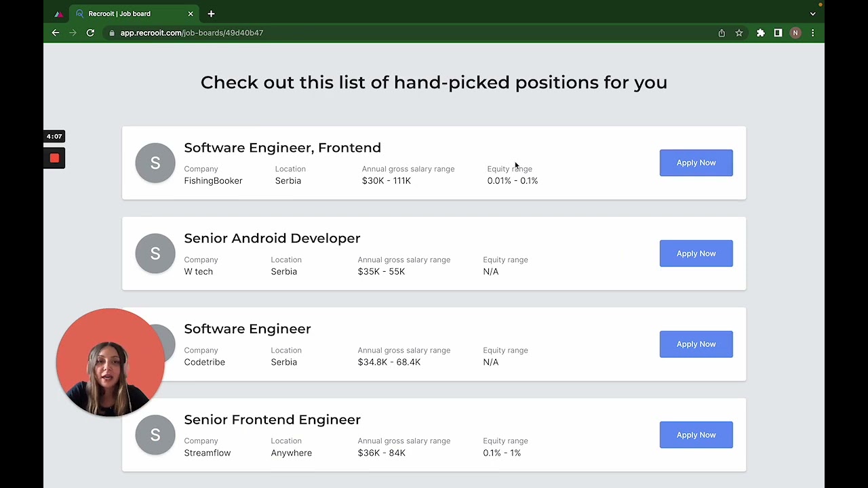The height and width of the screenshot is (488, 868).
Task: Open the Senior Frontend Engineer job title
Action: click(272, 420)
